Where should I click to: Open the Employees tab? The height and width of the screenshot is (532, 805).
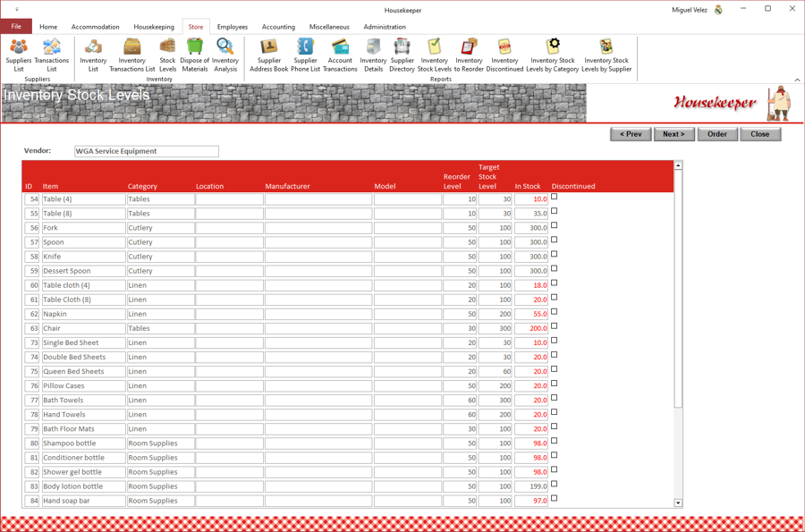click(x=232, y=27)
